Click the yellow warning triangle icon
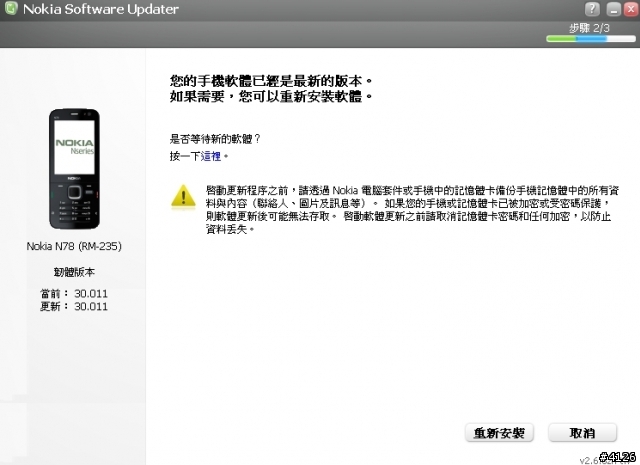Image resolution: width=640 pixels, height=465 pixels. (183, 197)
